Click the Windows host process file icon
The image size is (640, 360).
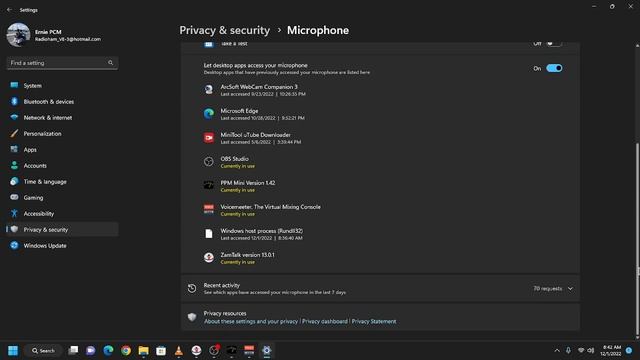pos(209,233)
